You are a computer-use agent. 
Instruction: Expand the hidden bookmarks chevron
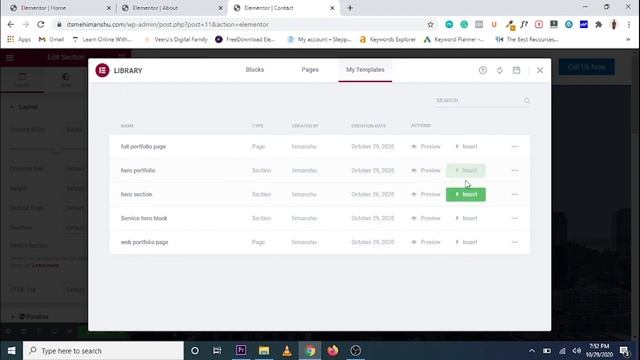coord(628,40)
